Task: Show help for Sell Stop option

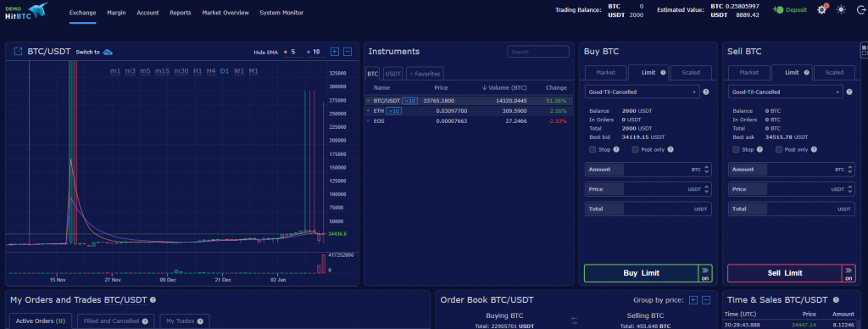Action: tap(759, 149)
